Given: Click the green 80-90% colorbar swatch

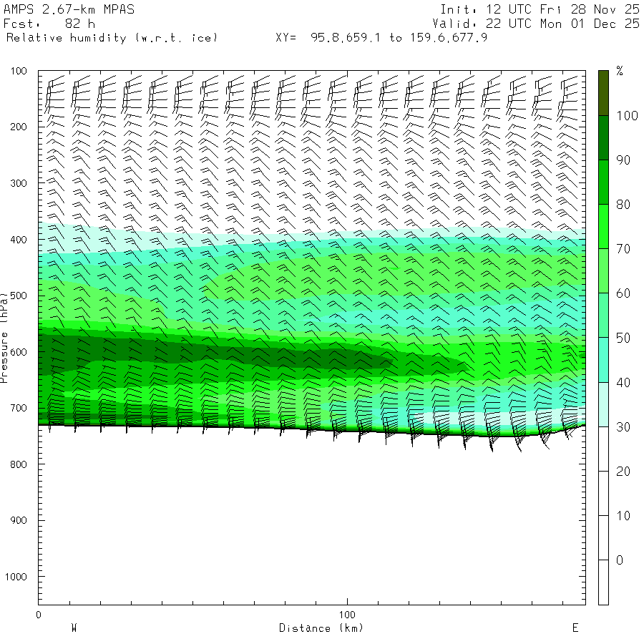Looking at the screenshot, I should [603, 182].
